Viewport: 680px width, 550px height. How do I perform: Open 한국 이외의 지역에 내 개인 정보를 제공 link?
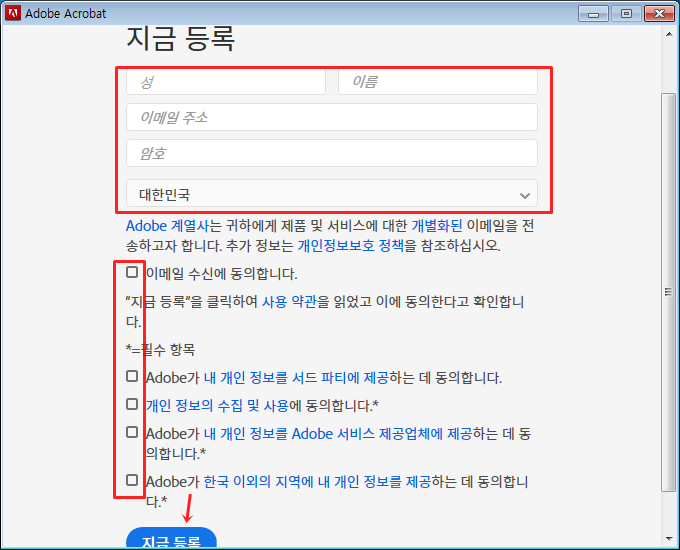point(317,481)
